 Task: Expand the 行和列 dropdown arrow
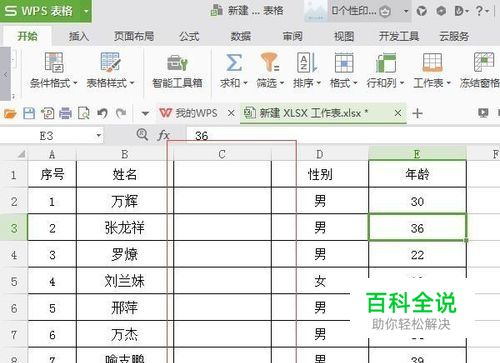(402, 83)
